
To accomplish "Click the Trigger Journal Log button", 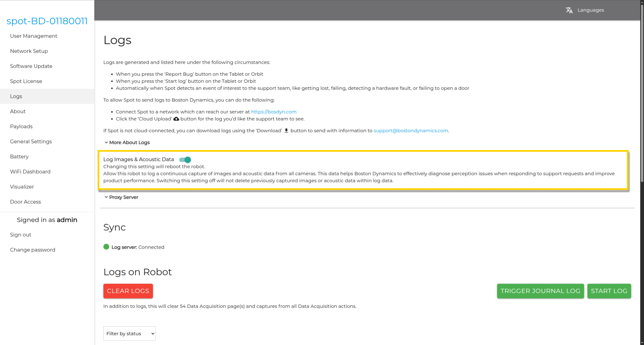I will [x=540, y=291].
